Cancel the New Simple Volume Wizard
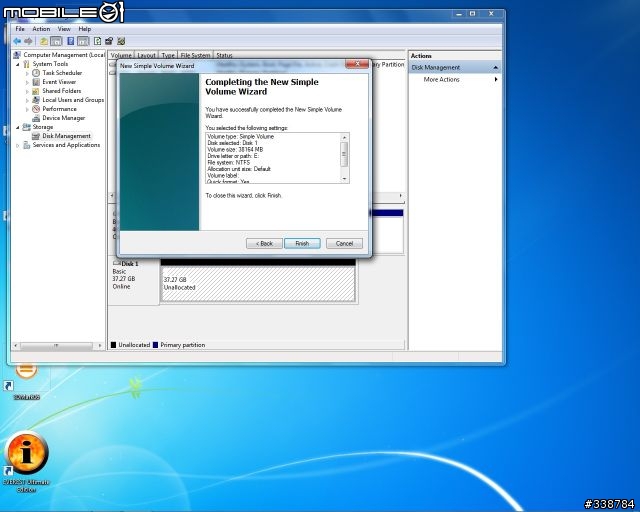The image size is (640, 512). [344, 243]
